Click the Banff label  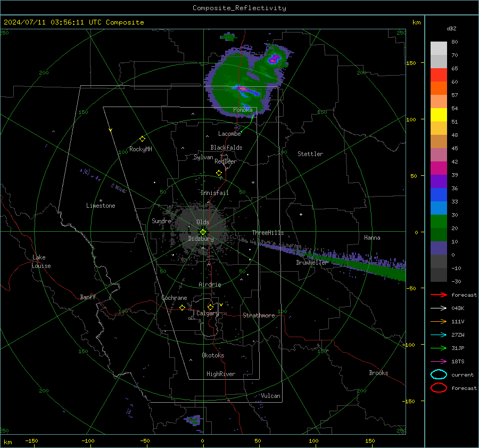click(x=88, y=297)
